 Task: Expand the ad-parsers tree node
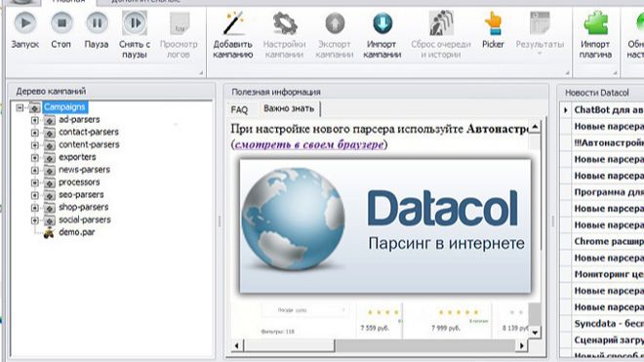(x=35, y=120)
